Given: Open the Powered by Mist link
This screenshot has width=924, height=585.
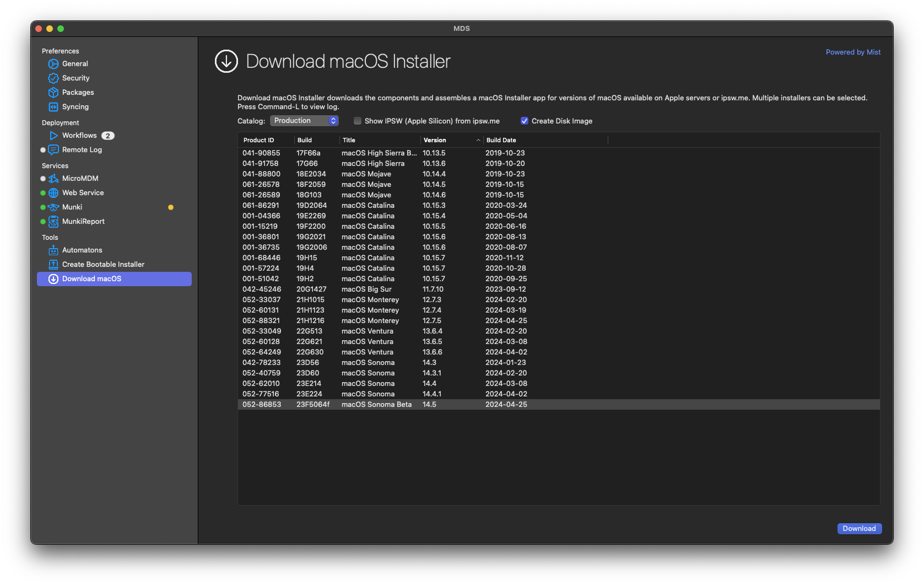Looking at the screenshot, I should [853, 52].
